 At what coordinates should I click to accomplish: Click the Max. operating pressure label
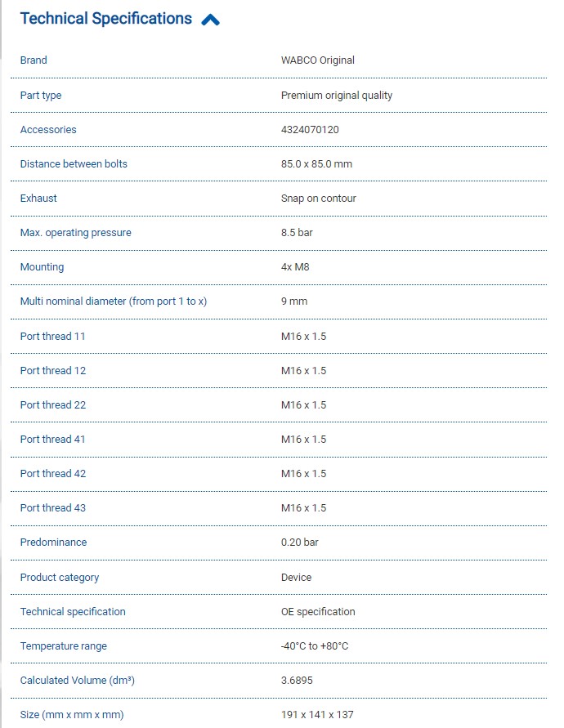pos(75,233)
